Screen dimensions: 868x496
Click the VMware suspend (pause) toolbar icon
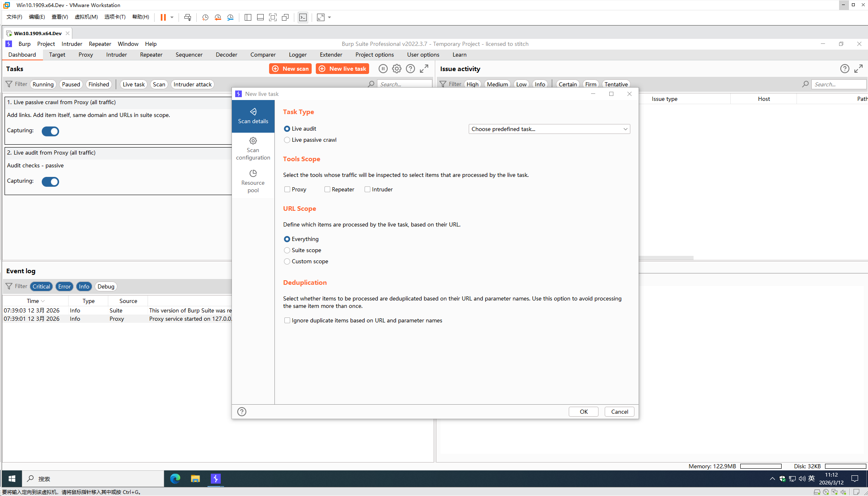coord(163,17)
